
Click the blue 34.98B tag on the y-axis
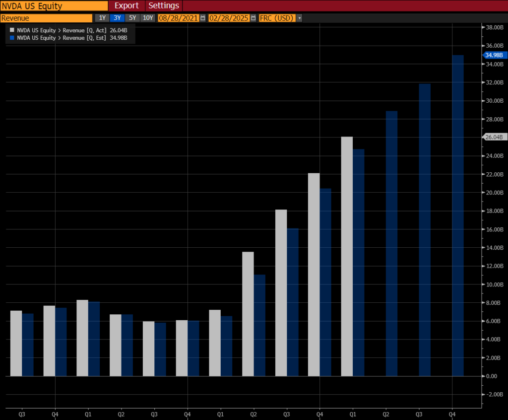(495, 55)
